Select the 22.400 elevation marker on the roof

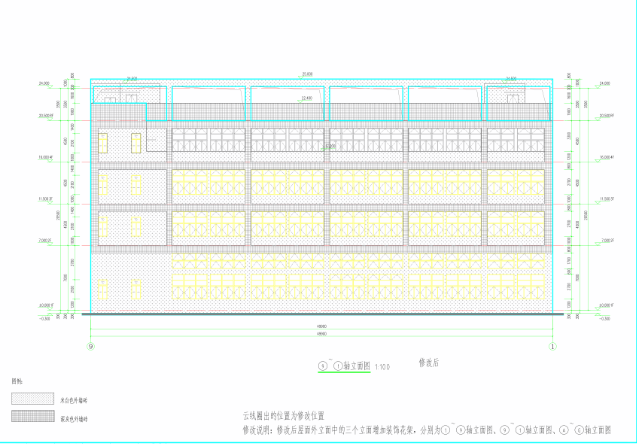[x=307, y=98]
